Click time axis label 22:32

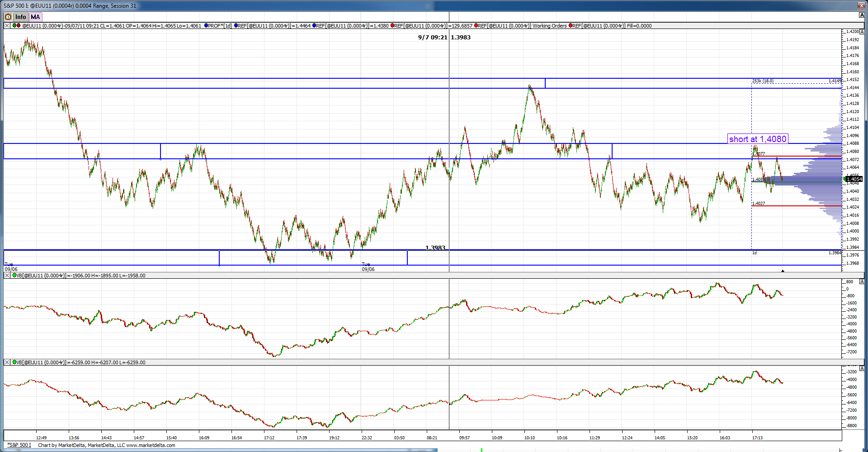[x=367, y=438]
